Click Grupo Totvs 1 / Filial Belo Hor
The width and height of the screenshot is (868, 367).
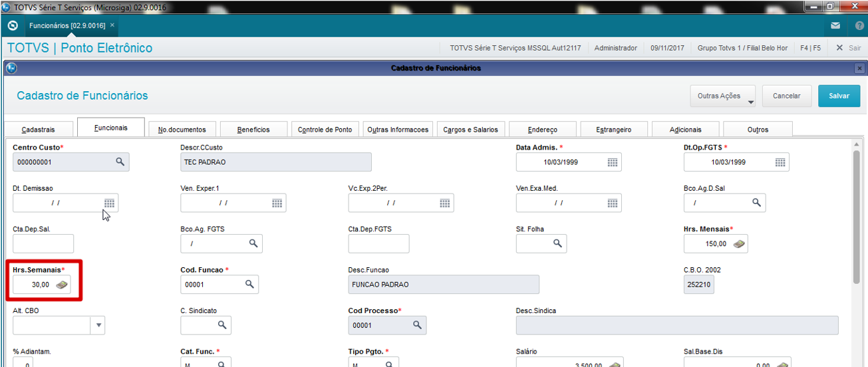pyautogui.click(x=742, y=48)
